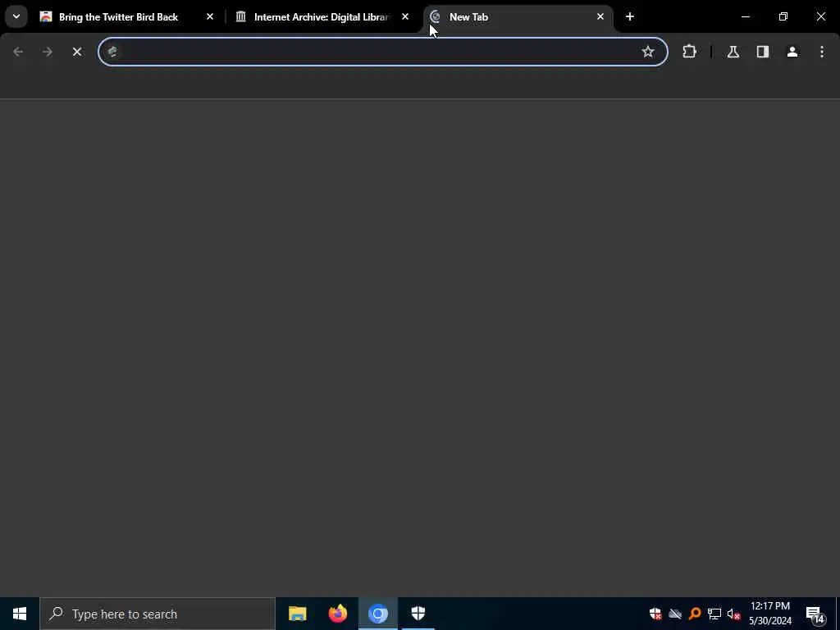Open the profile account menu

pos(792,52)
